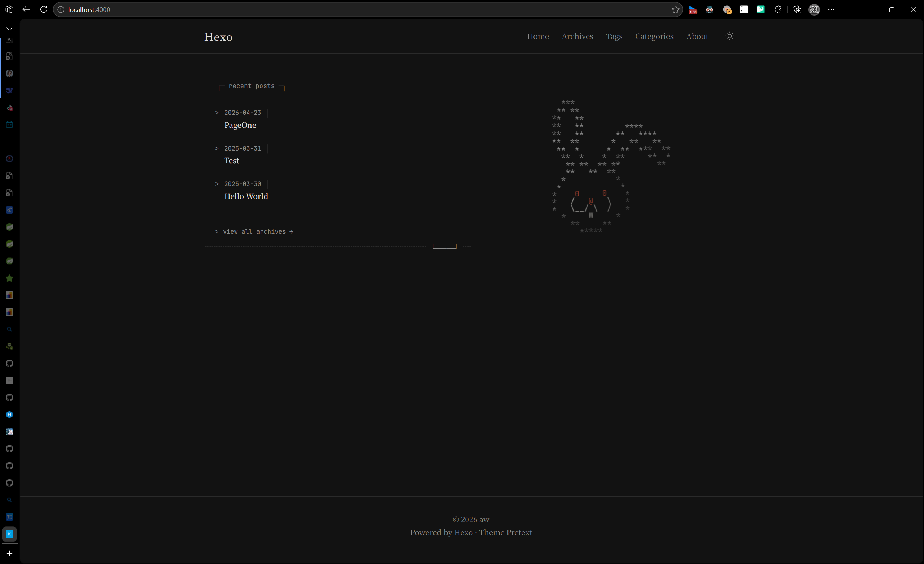Open the Archives nav item
The width and height of the screenshot is (924, 564).
[x=577, y=36]
